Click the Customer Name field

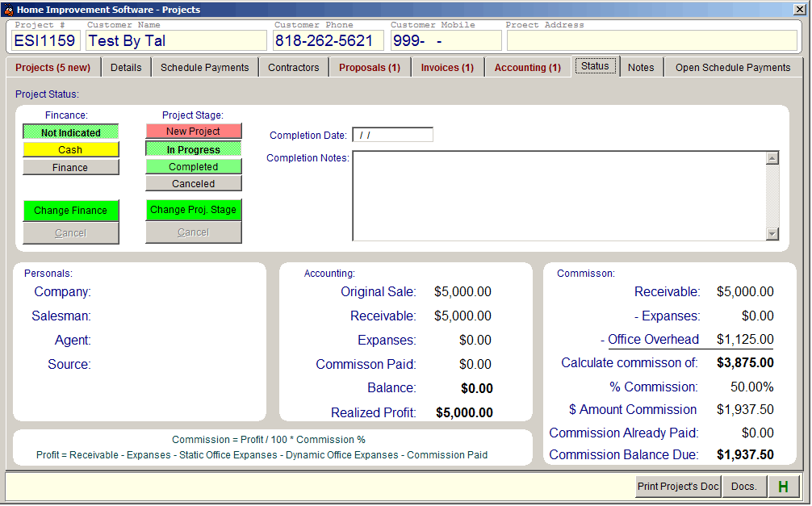coord(177,40)
